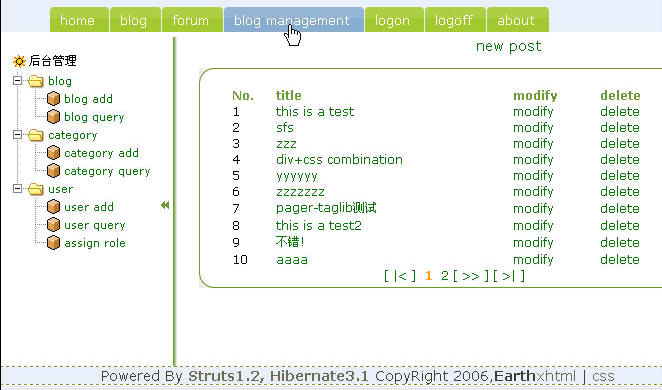Viewport: 662px width, 390px height.
Task: Collapse the blog tree node
Action: click(17, 80)
